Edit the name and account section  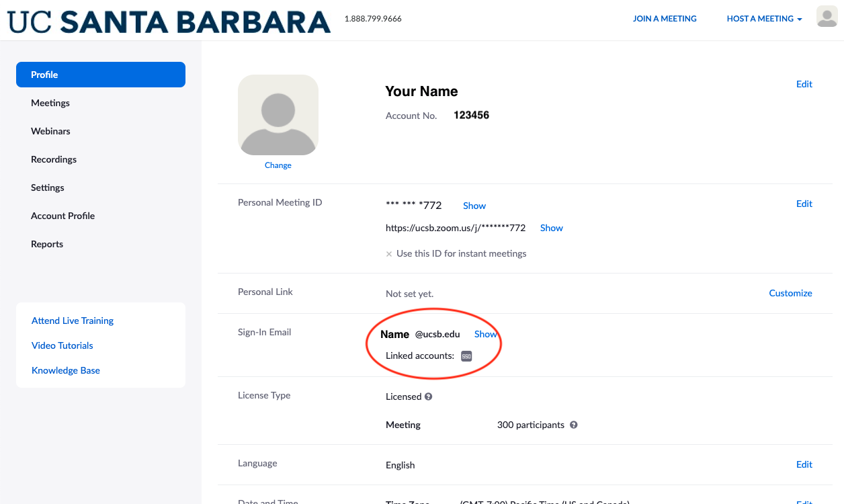coord(804,84)
